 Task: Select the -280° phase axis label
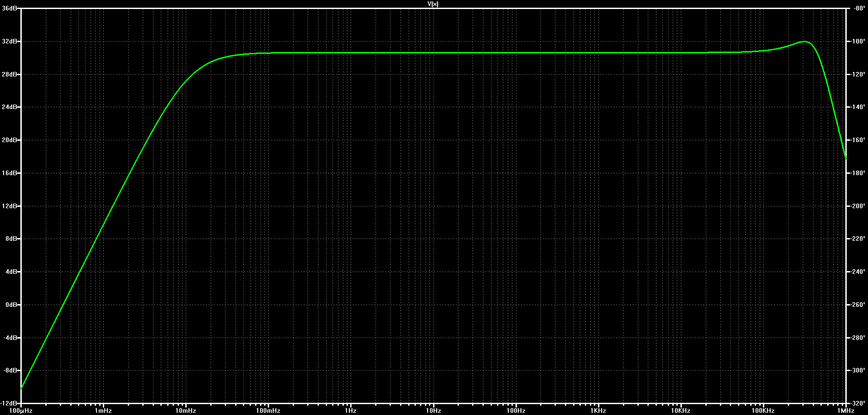pos(858,338)
